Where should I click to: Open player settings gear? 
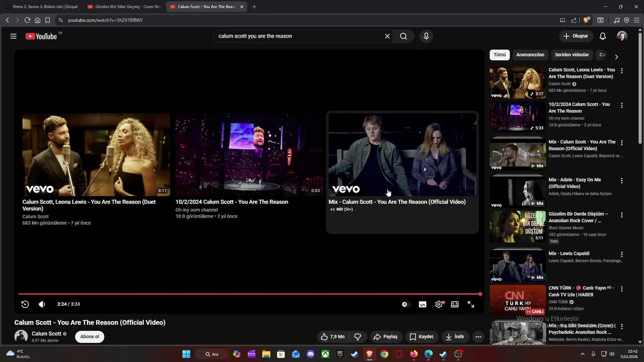439,304
